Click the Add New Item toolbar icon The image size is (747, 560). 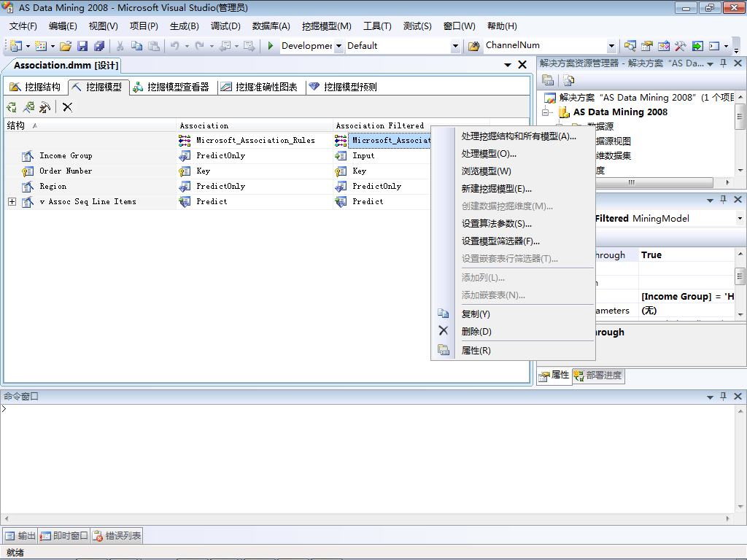click(41, 46)
